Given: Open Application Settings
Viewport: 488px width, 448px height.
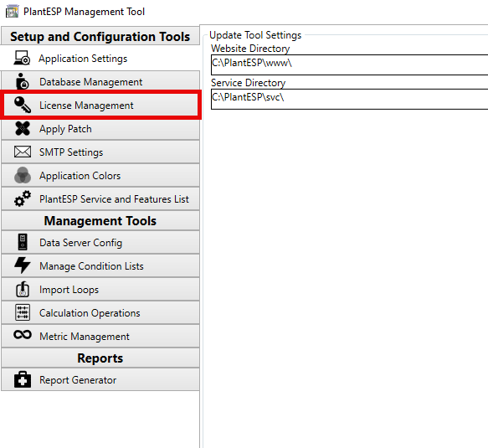Looking at the screenshot, I should pyautogui.click(x=100, y=59).
